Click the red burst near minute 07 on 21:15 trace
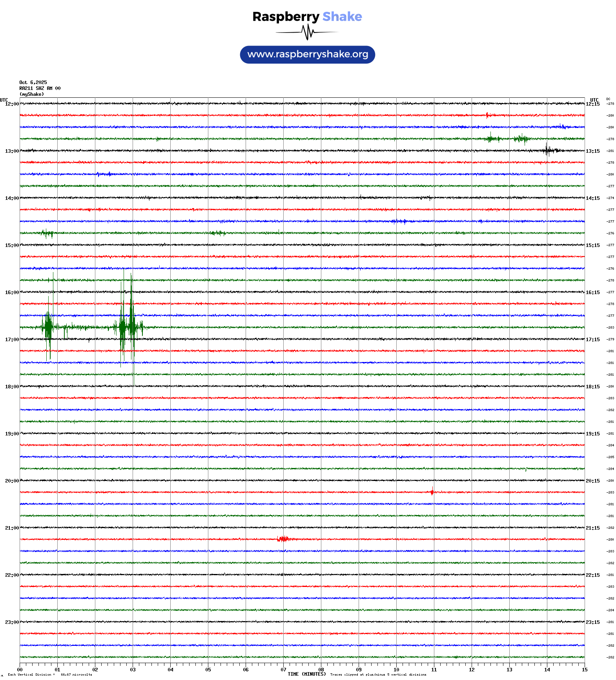The height and width of the screenshot is (680, 616). (x=283, y=539)
